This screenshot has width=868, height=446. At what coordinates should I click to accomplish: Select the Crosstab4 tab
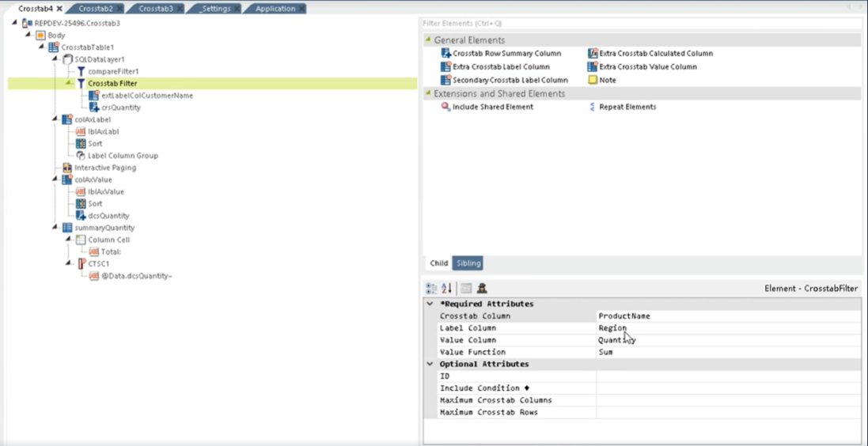(36, 9)
